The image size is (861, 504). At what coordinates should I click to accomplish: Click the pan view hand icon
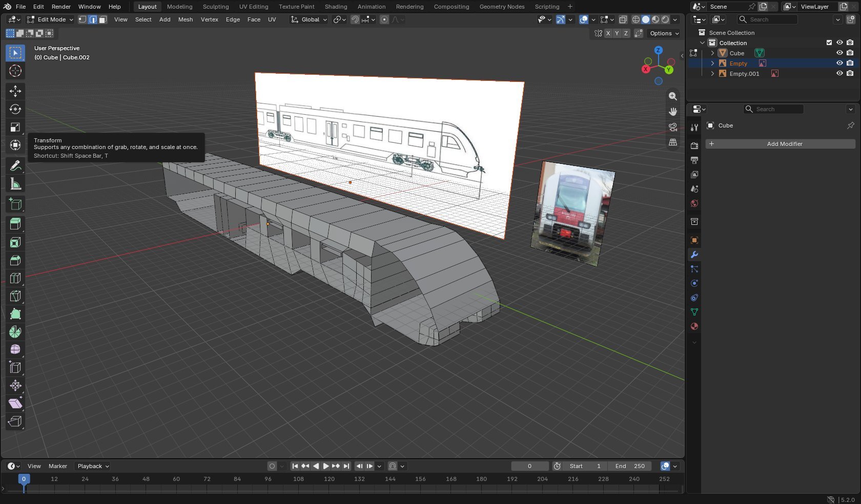click(x=673, y=112)
